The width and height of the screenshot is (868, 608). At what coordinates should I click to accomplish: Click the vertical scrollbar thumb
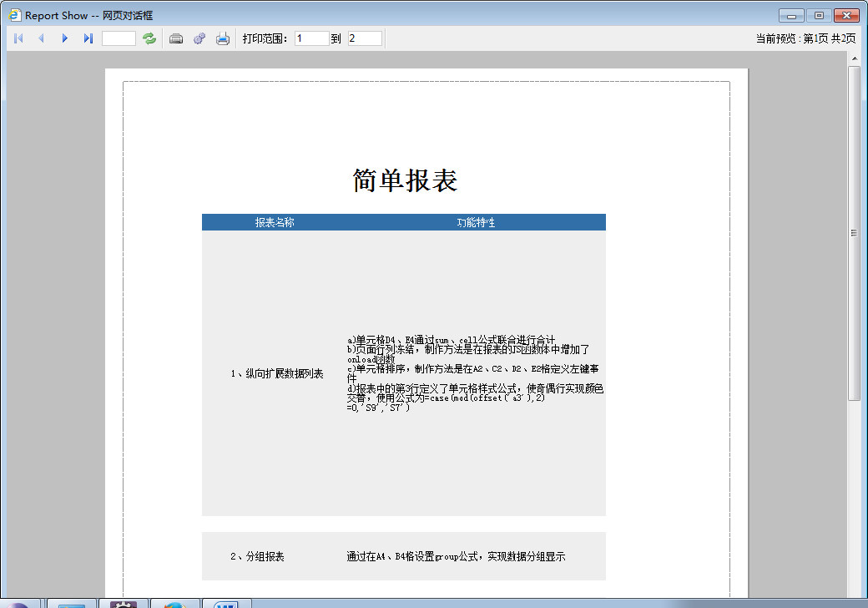(x=854, y=233)
